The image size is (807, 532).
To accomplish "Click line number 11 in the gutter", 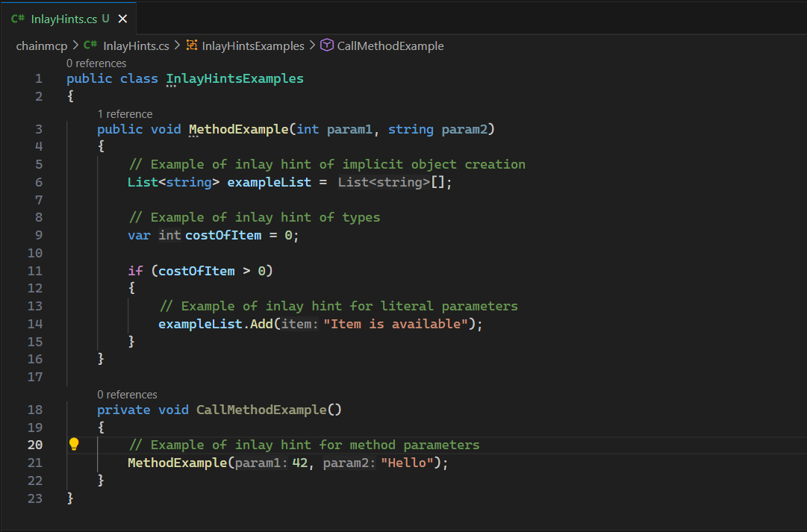I will click(x=35, y=271).
